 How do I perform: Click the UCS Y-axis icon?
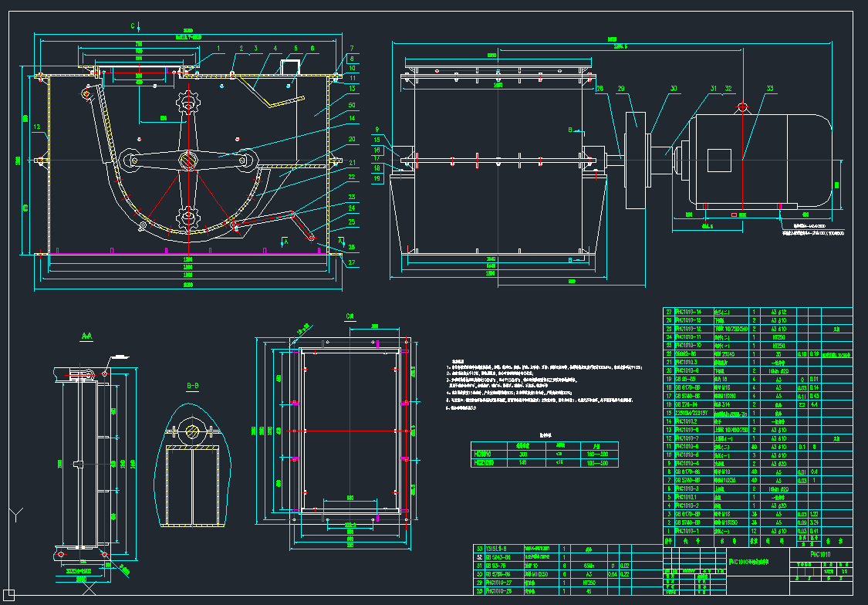pyautogui.click(x=15, y=514)
